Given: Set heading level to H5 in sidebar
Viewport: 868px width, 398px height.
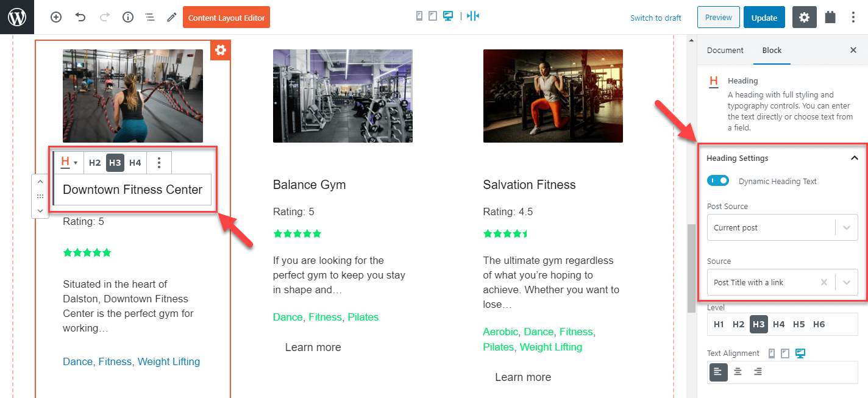Looking at the screenshot, I should pyautogui.click(x=799, y=324).
